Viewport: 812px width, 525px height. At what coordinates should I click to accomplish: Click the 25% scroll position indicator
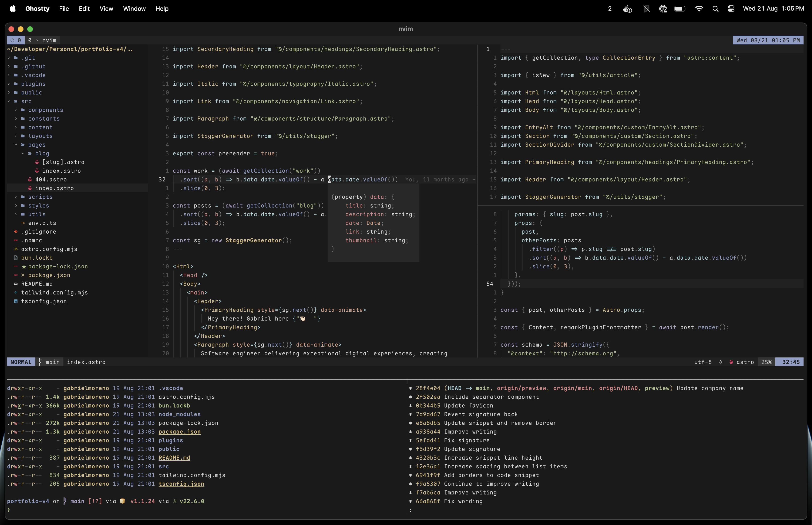point(766,362)
